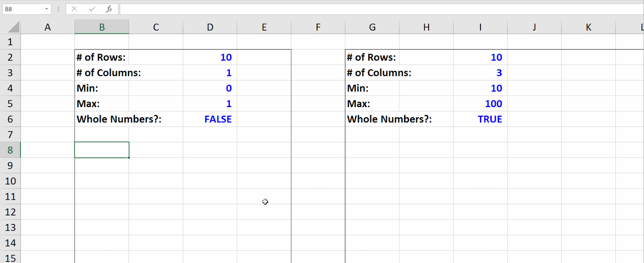Click the "# of Columns:" label in column G
Screen dimensions: 644x263
pyautogui.click(x=379, y=73)
